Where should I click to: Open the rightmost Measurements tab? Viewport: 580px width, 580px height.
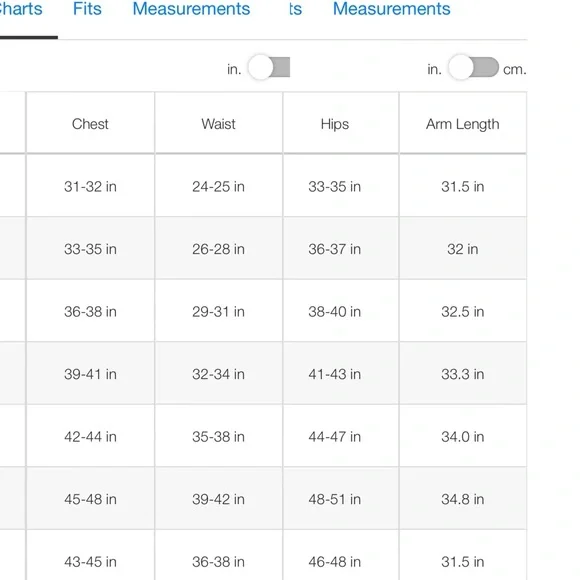coord(391,9)
